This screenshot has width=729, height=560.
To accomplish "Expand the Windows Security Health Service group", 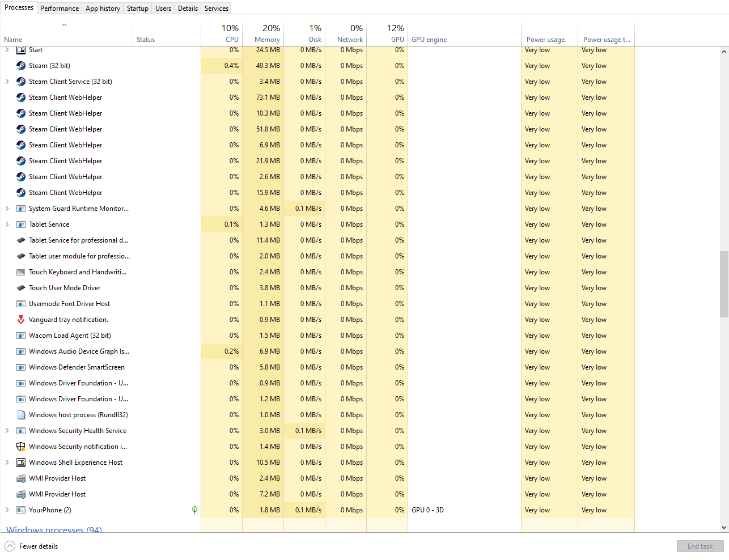I will click(x=7, y=431).
